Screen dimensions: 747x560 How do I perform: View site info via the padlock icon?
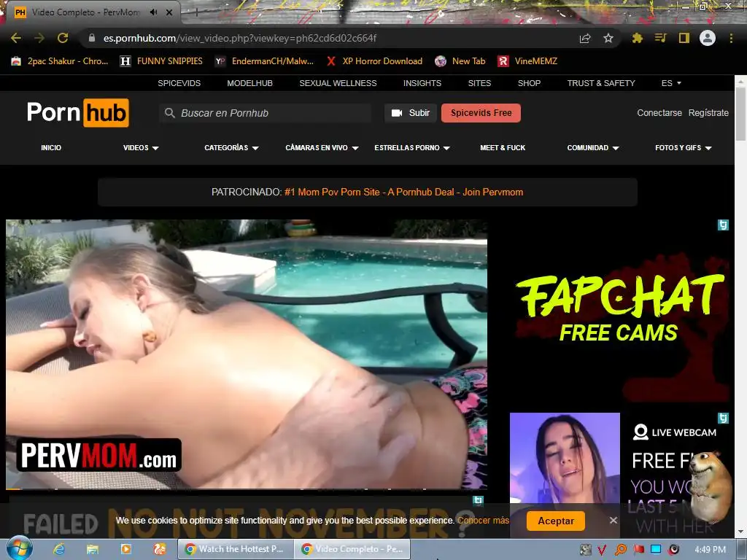(92, 38)
